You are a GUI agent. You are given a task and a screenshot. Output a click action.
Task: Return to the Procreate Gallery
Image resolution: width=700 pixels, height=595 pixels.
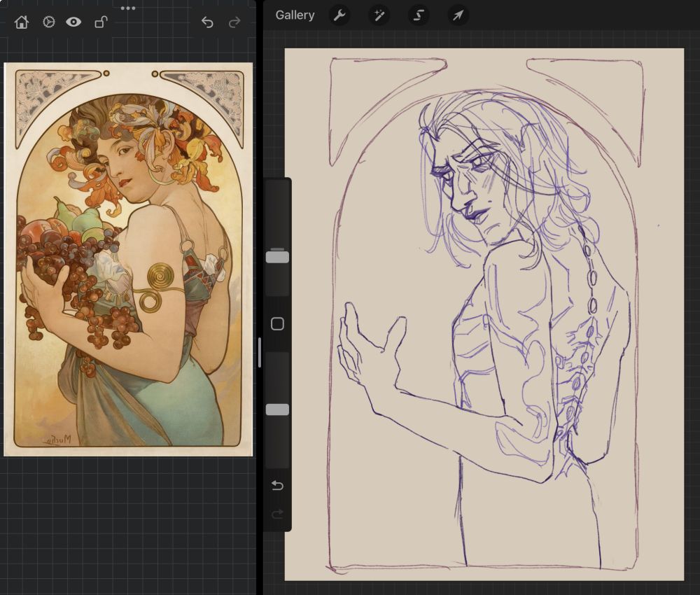[295, 15]
